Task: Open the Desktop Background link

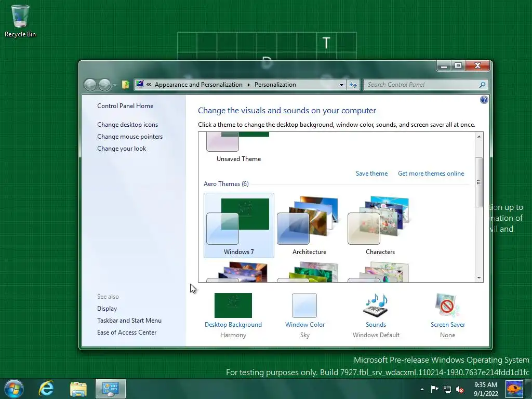Action: click(x=233, y=325)
